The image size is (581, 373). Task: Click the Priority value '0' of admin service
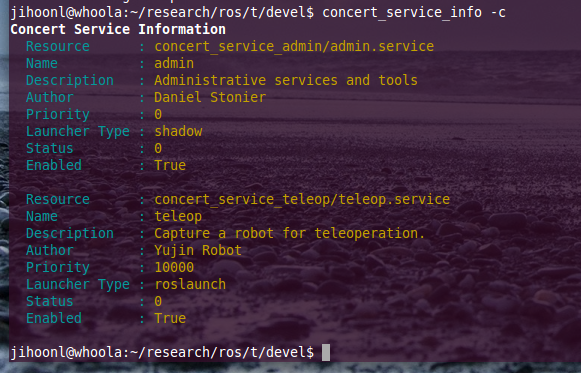pos(158,114)
